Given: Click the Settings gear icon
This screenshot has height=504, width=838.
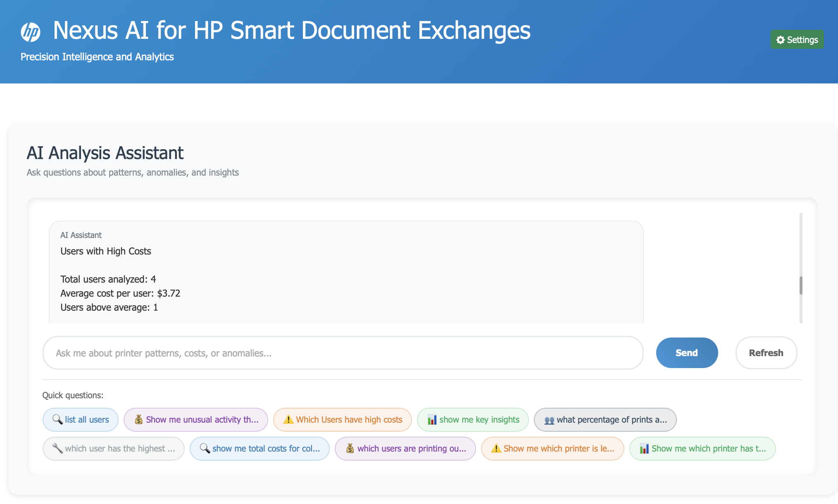Looking at the screenshot, I should (780, 40).
